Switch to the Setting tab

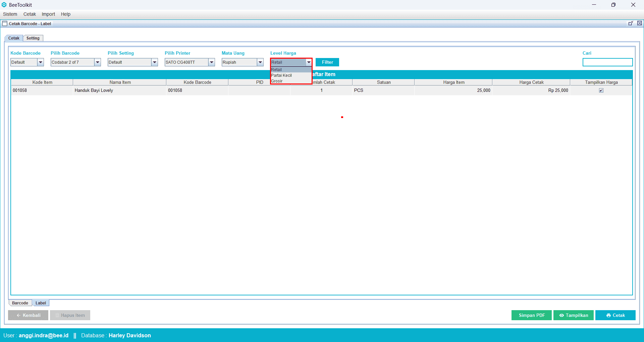[x=33, y=38]
